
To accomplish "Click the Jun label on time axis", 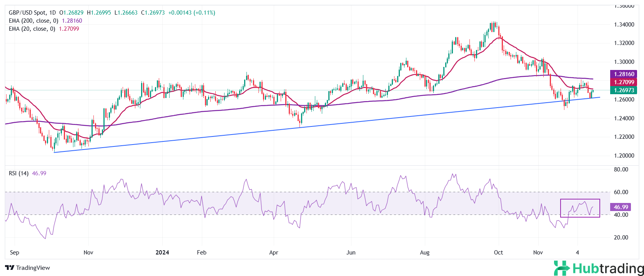I will tap(351, 253).
